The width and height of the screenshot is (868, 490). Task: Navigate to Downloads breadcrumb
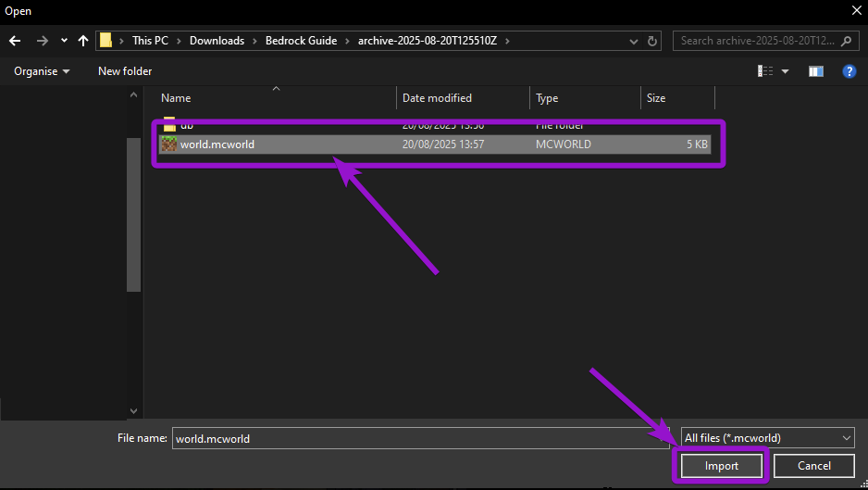click(217, 41)
